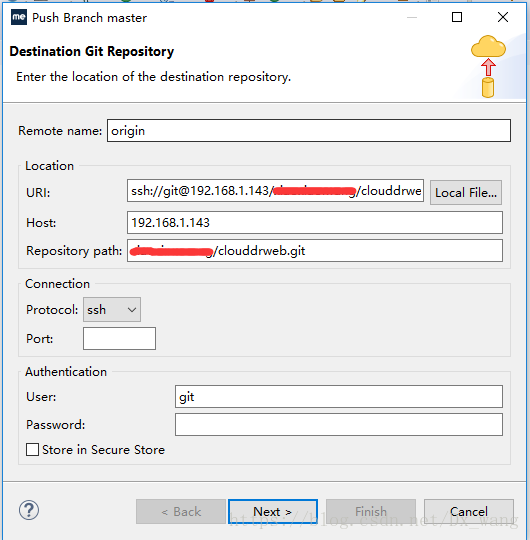Image resolution: width=530 pixels, height=540 pixels.
Task: Click the Host field showing 192.168.1.143
Action: pos(315,222)
